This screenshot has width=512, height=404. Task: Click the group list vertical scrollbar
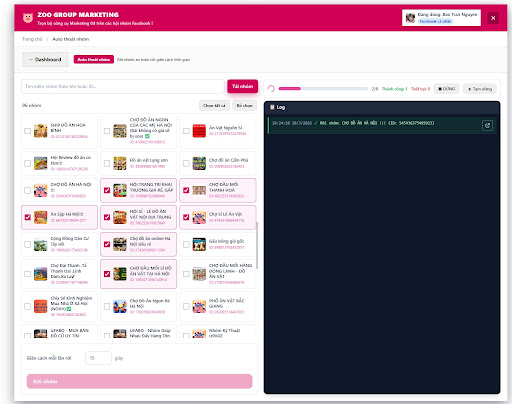[257, 245]
